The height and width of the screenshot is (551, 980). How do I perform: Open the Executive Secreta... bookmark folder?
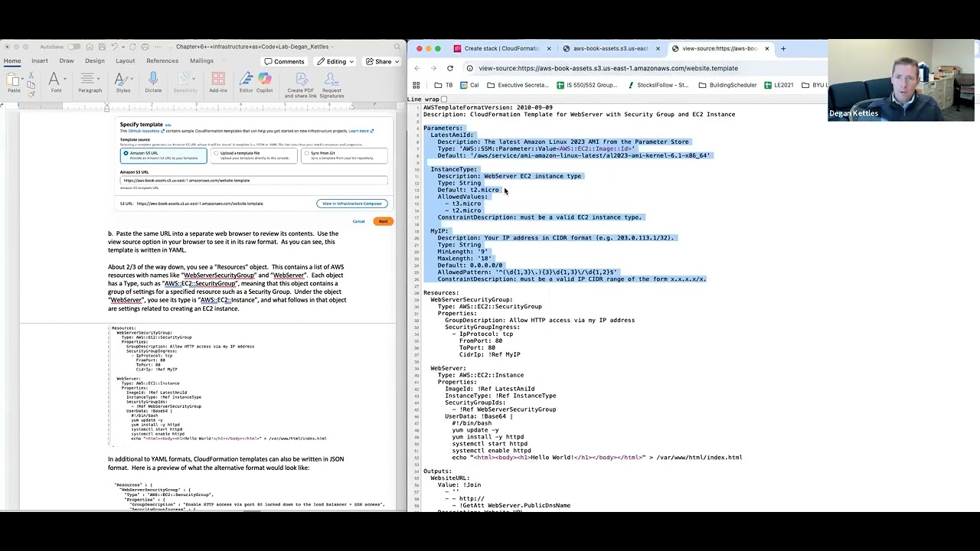pyautogui.click(x=518, y=85)
